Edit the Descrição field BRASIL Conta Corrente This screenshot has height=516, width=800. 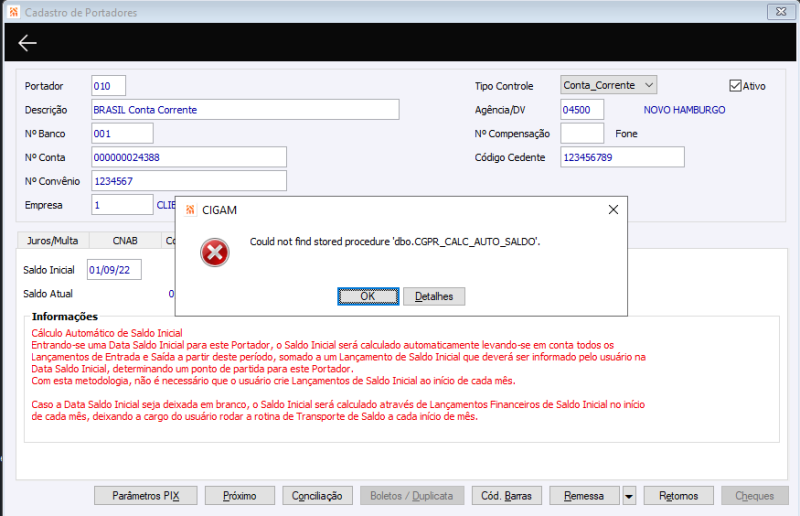[x=245, y=110]
